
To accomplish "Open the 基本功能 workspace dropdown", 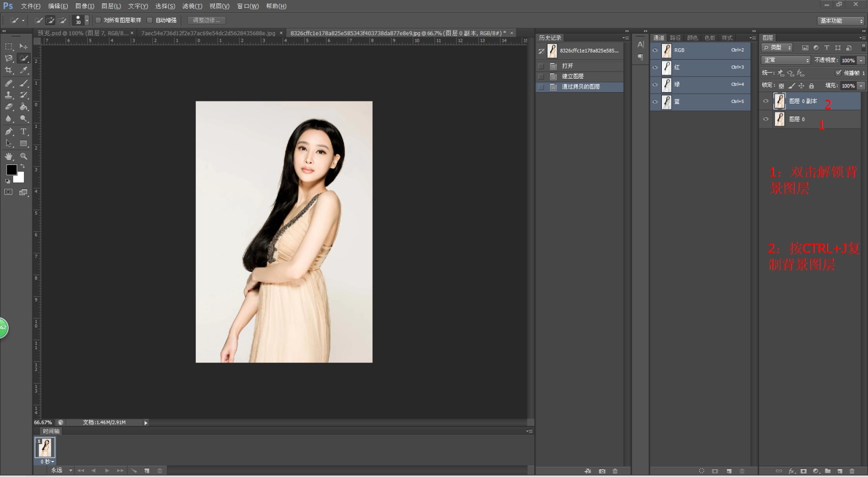I will 840,21.
